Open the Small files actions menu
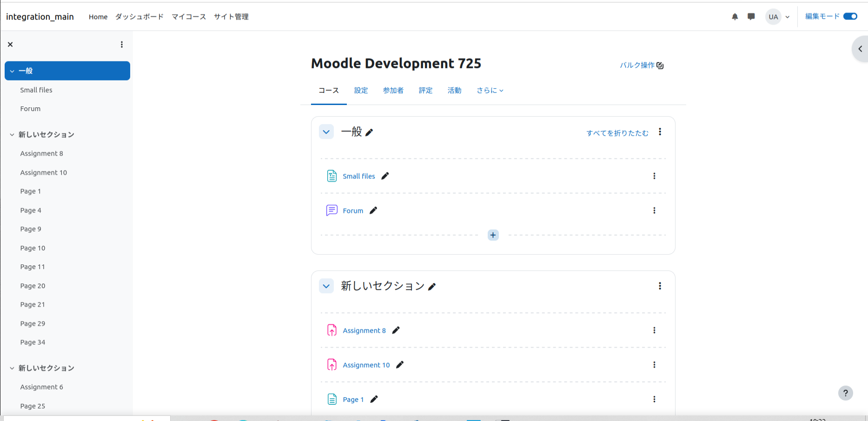The image size is (868, 421). click(x=654, y=176)
